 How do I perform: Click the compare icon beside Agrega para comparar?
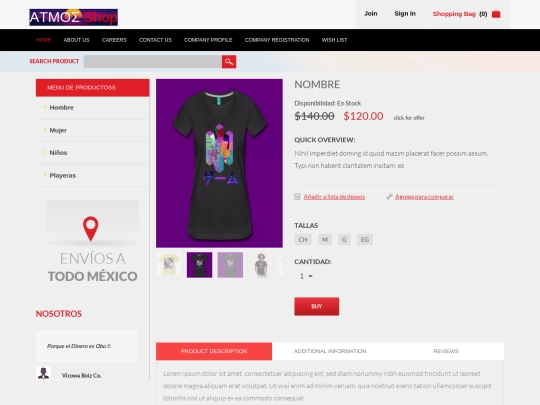coord(389,197)
